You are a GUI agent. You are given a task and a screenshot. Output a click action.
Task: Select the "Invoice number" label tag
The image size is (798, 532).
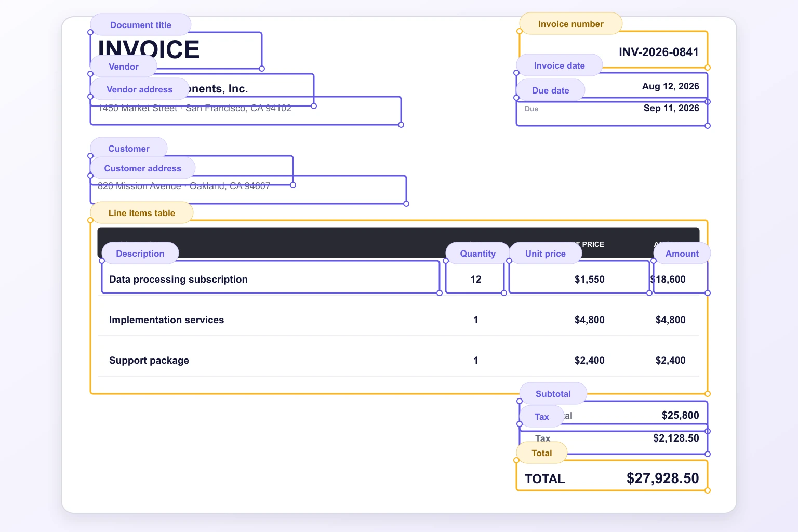tap(571, 24)
